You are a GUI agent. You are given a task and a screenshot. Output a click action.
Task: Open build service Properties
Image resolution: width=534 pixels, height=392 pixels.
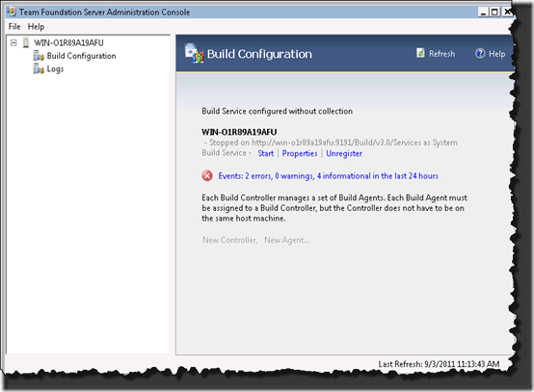tap(300, 153)
